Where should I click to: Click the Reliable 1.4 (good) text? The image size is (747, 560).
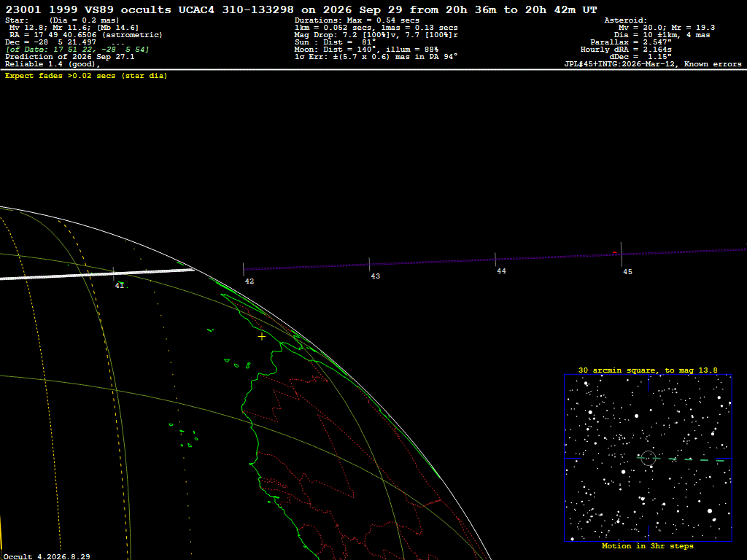point(53,64)
